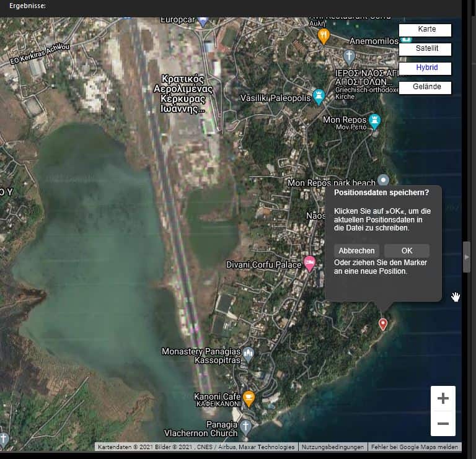Select the Gelände terrain view
Image resolution: width=476 pixels, height=459 pixels.
pyautogui.click(x=425, y=87)
